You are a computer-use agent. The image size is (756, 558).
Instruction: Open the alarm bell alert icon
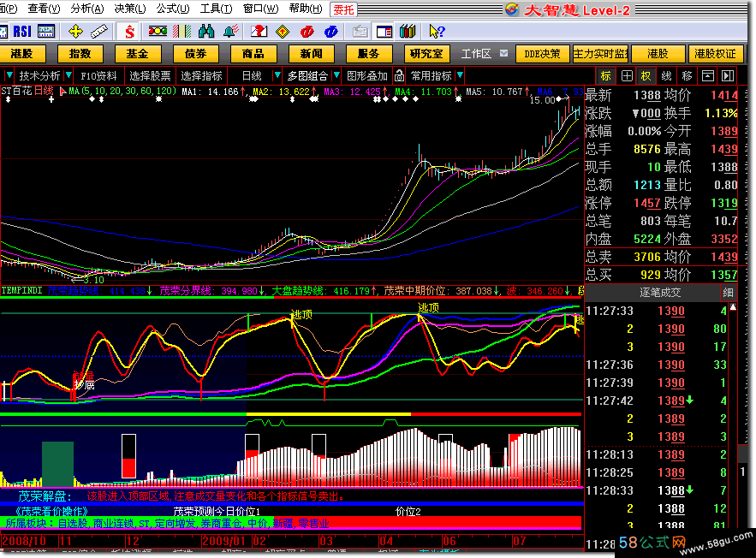(x=231, y=32)
